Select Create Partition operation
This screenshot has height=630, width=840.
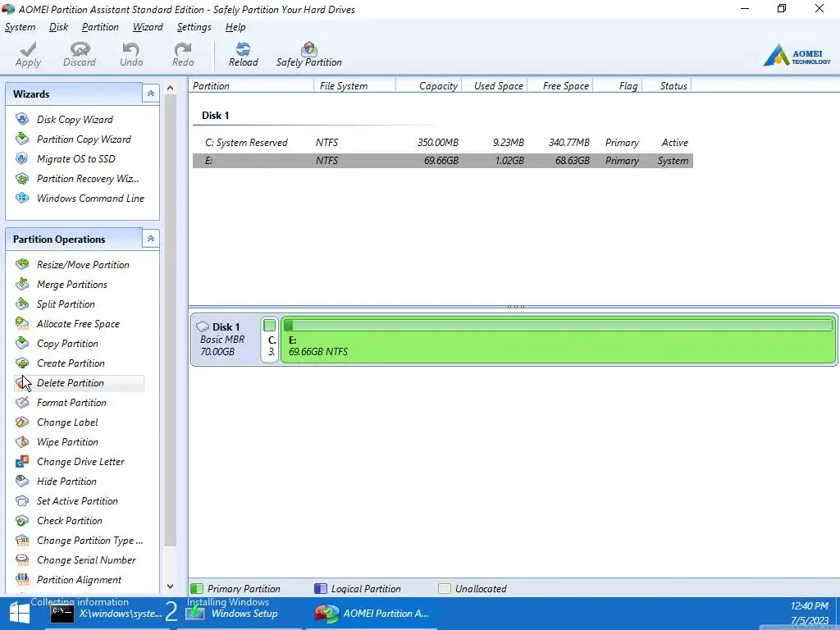[x=71, y=363]
